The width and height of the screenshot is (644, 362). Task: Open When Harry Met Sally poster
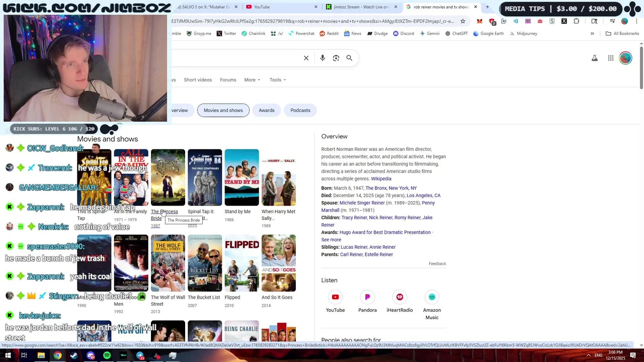279,177
